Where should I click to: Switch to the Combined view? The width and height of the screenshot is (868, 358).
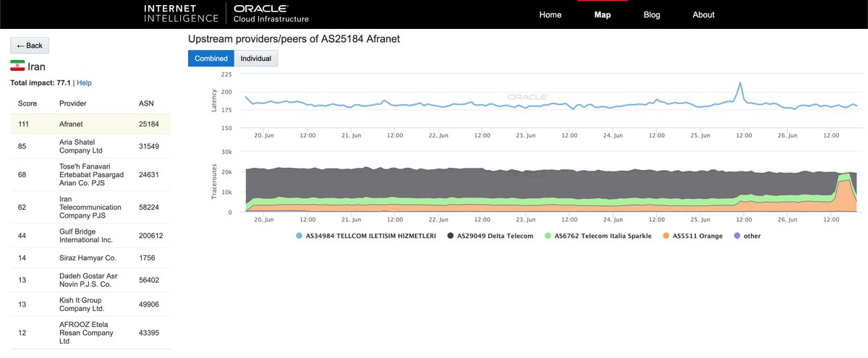click(x=211, y=59)
